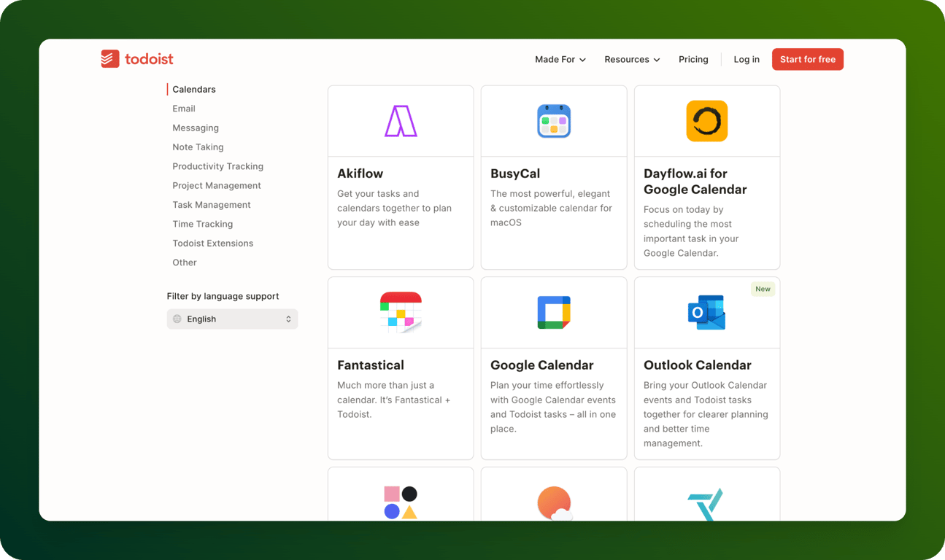
Task: Click the Akiflow integration icon
Action: (400, 120)
